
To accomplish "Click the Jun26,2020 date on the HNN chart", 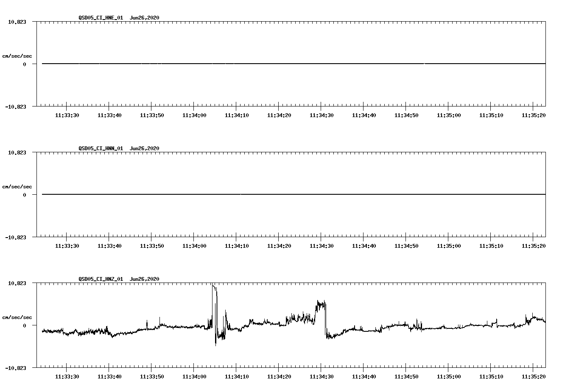I will click(x=145, y=148).
